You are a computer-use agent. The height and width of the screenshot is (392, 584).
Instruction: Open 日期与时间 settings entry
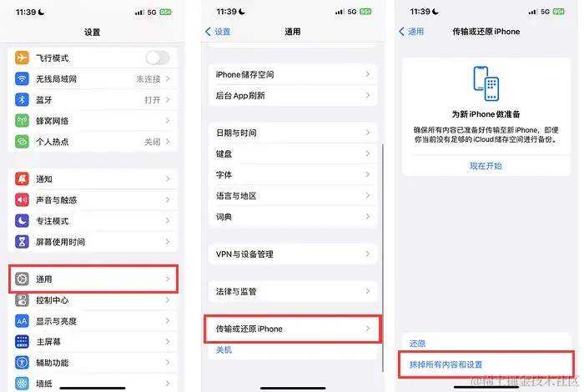click(x=293, y=133)
